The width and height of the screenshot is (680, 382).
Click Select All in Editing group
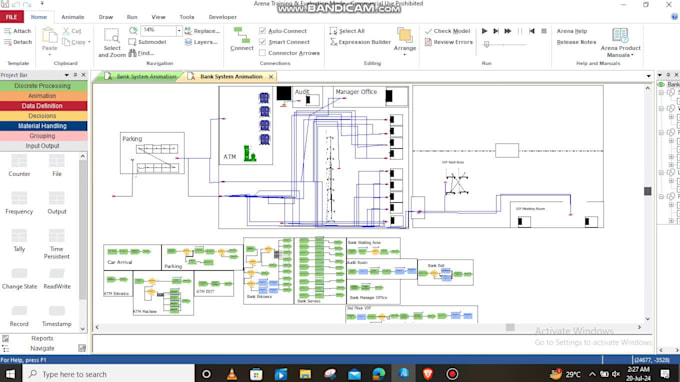(347, 31)
